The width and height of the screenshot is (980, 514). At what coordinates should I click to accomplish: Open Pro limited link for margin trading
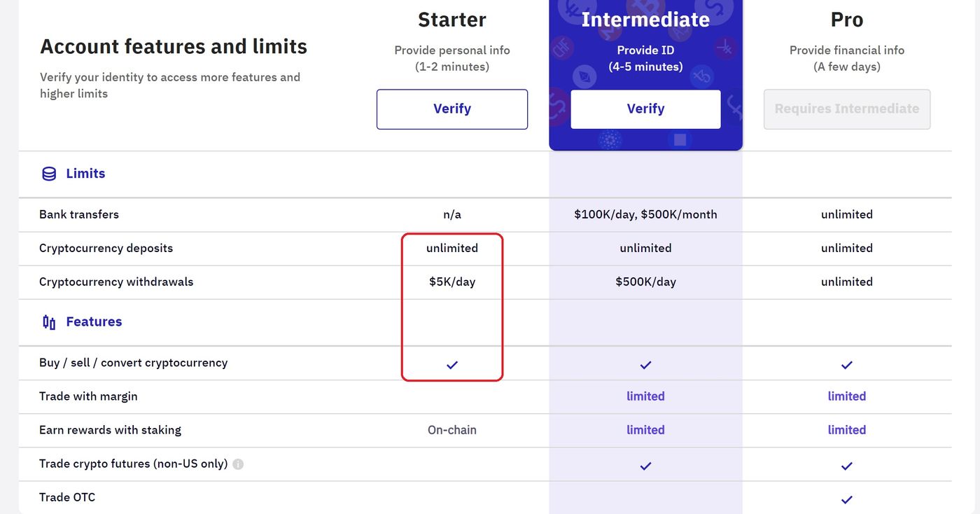[847, 396]
